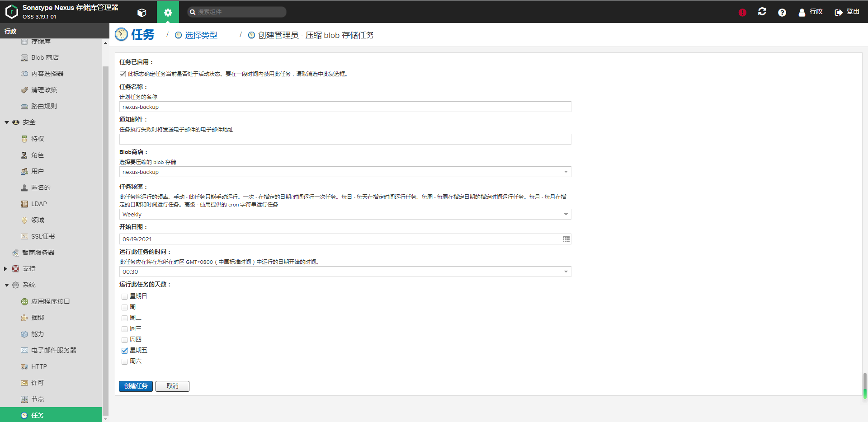Screen dimensions: 868x422
Task: Check the 周三 checkbox
Action: [124, 329]
